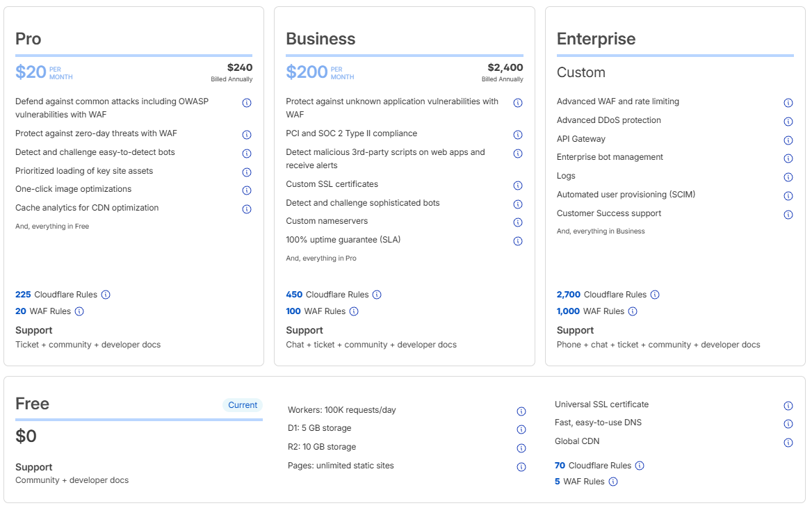This screenshot has height=508, width=812.
Task: Click info icon for Advanced WAF and rate limiting
Action: coord(788,103)
